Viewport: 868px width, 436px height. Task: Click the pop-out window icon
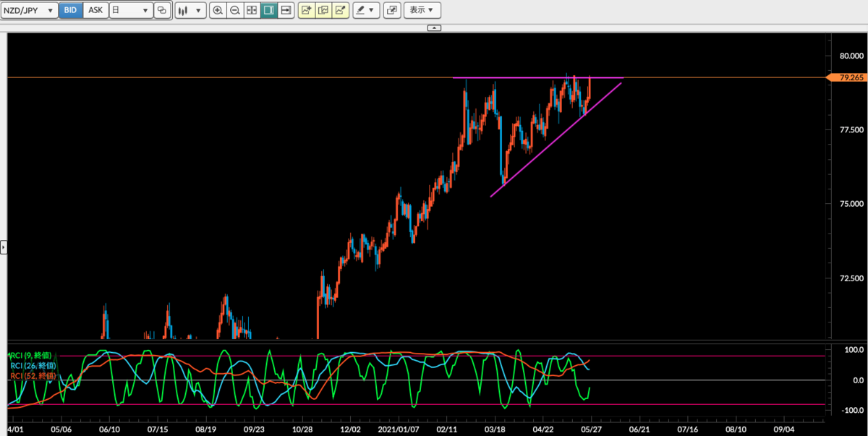pyautogui.click(x=391, y=10)
